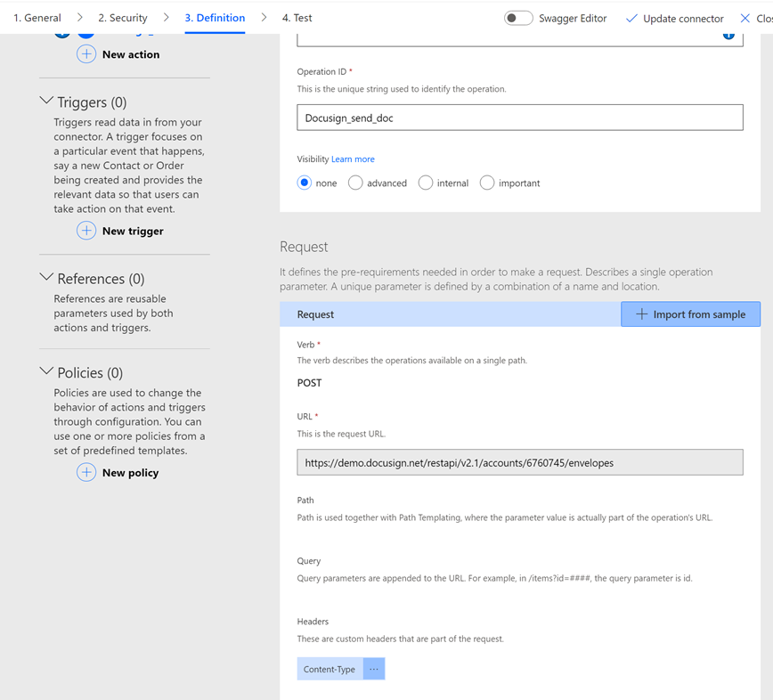Click the Update connector checkmark icon
773x700 pixels.
[630, 17]
